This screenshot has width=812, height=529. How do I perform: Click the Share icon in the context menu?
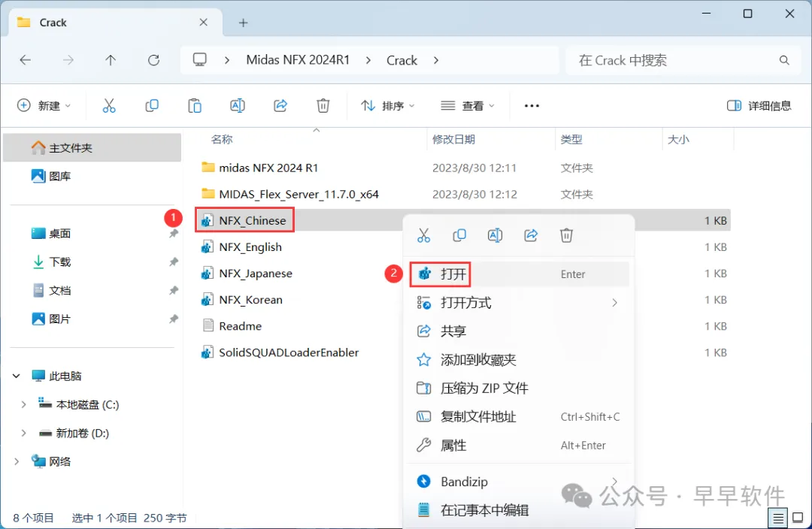pyautogui.click(x=531, y=235)
